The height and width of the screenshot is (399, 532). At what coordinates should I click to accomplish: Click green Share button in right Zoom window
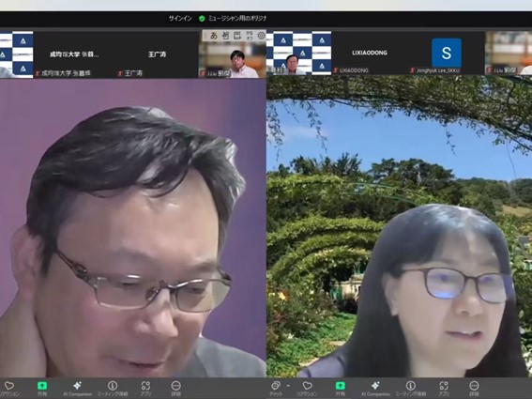point(340,388)
